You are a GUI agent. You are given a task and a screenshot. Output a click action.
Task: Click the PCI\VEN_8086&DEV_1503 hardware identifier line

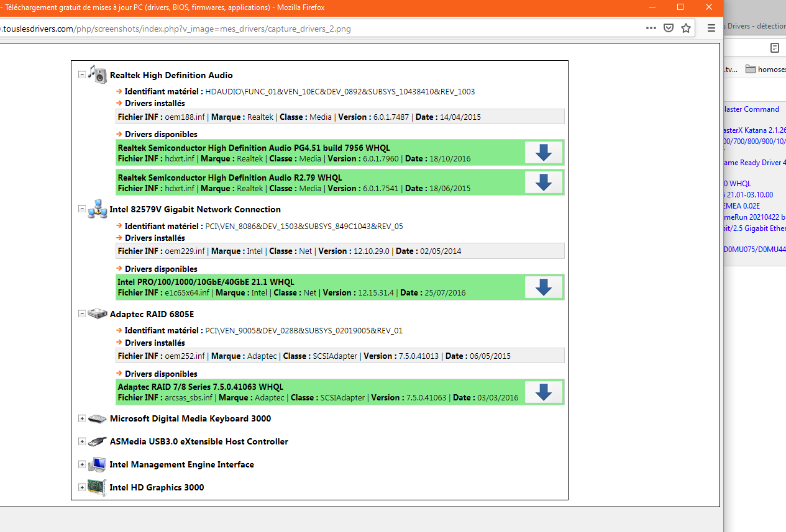point(259,227)
